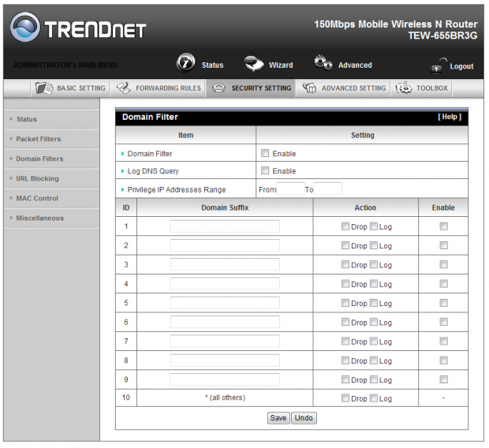Open the Basic Setting tab
Image resolution: width=489 pixels, height=448 pixels.
click(x=70, y=88)
